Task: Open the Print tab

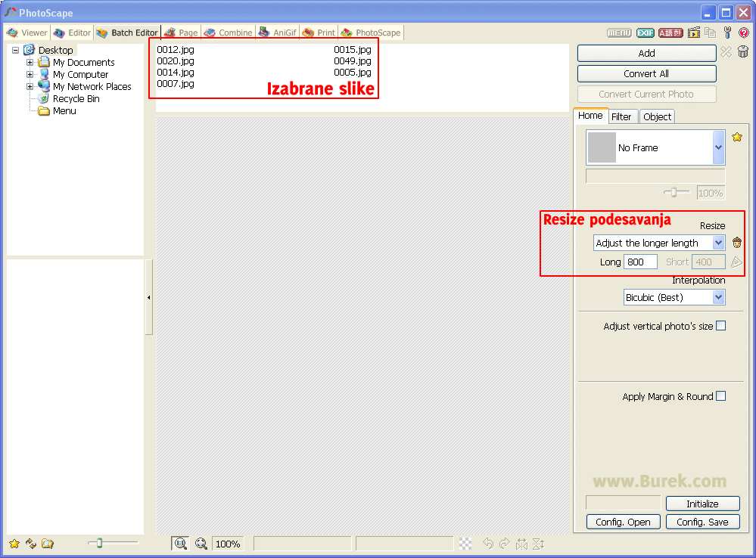Action: pos(319,33)
